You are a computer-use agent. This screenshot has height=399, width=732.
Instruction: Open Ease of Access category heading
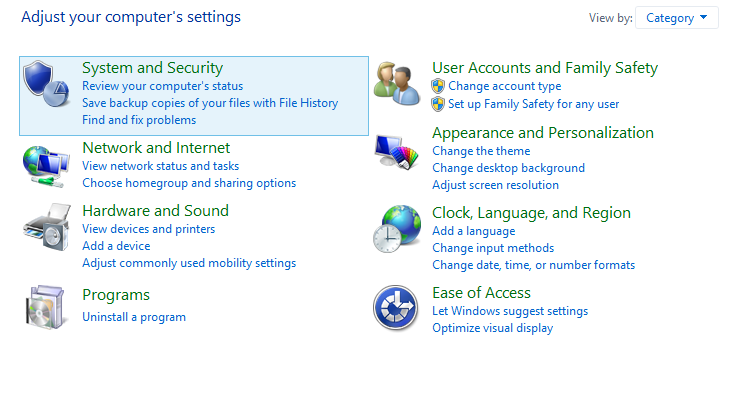pyautogui.click(x=481, y=293)
